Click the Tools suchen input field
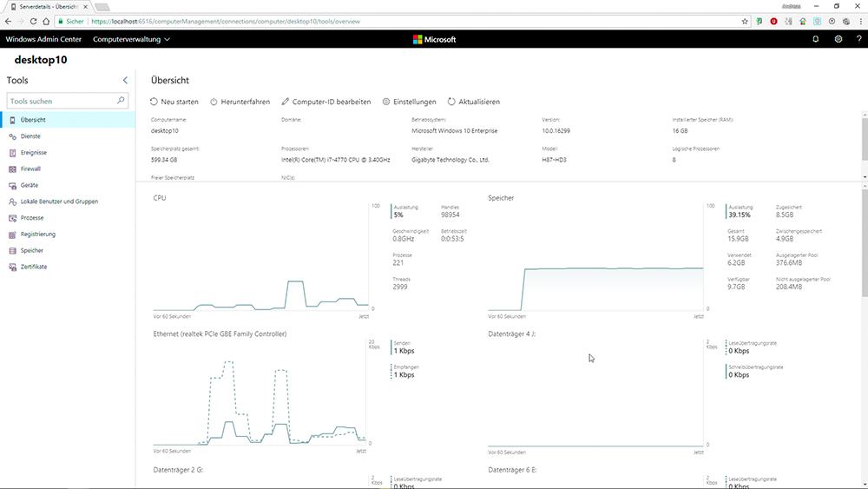This screenshot has width=868, height=489. click(x=61, y=101)
